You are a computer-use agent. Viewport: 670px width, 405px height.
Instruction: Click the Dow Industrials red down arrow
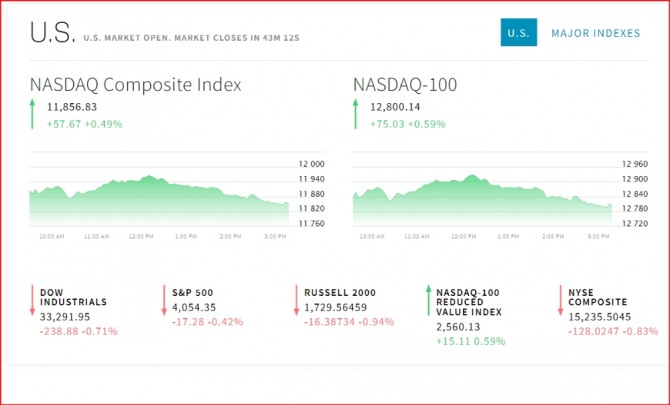32,303
